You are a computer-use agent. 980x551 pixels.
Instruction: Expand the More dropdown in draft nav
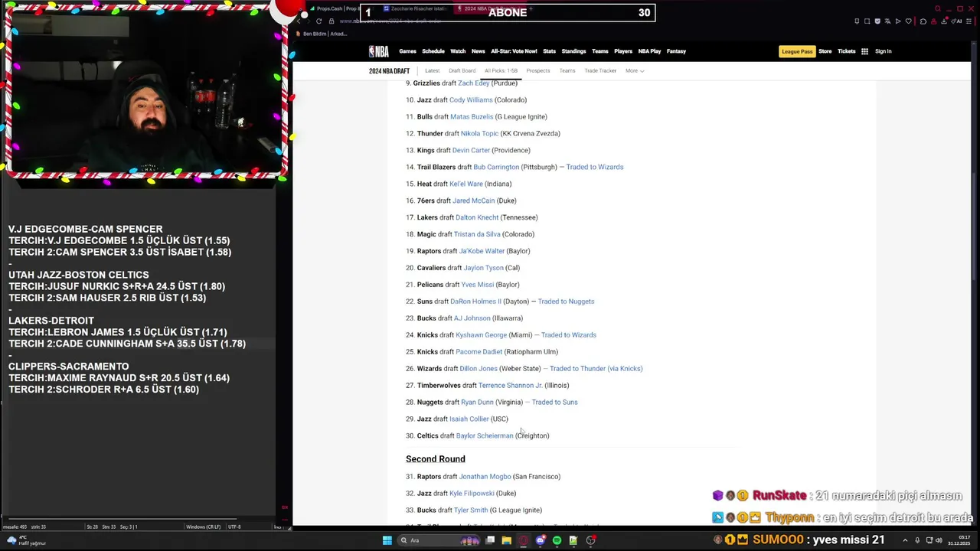634,70
